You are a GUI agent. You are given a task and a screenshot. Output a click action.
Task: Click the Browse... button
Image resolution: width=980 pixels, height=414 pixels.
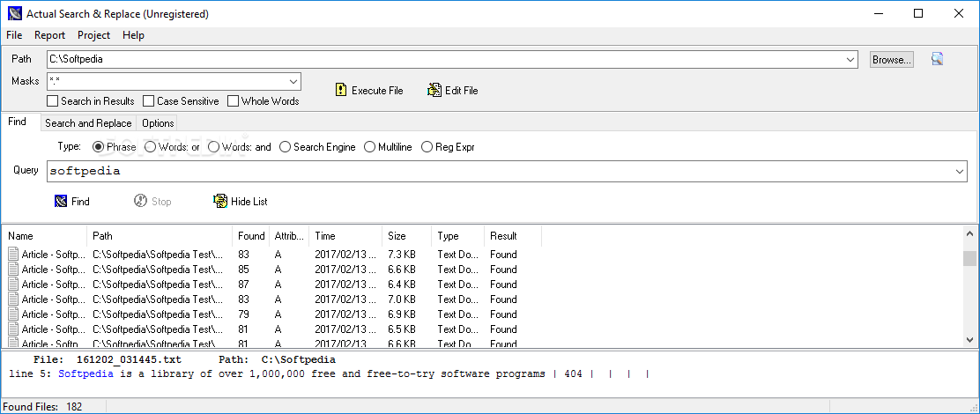[x=892, y=59]
